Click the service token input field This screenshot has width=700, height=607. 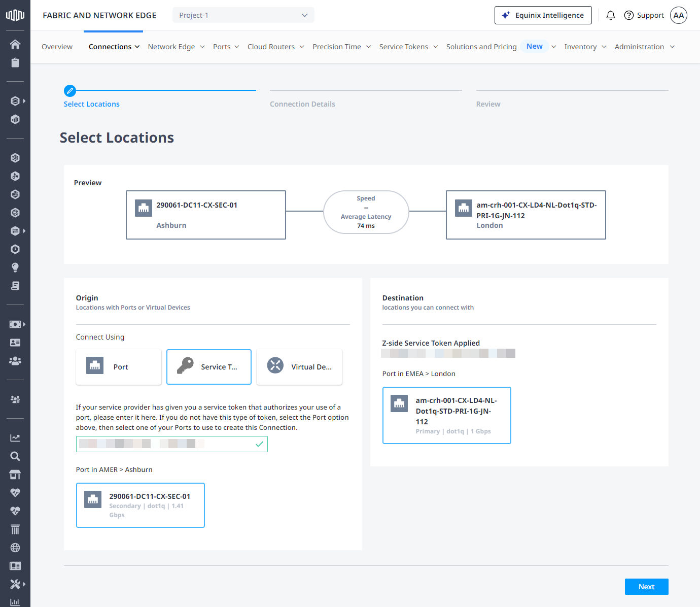172,444
